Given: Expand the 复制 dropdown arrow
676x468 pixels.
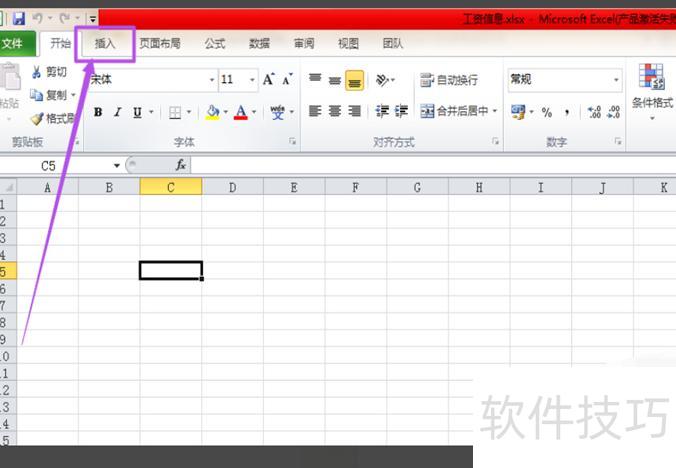Looking at the screenshot, I should click(73, 95).
